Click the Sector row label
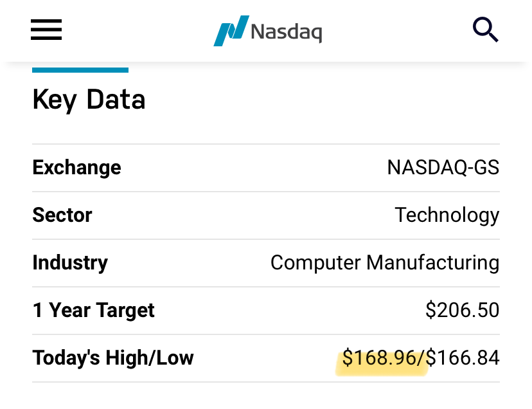Image resolution: width=532 pixels, height=409 pixels. point(62,215)
